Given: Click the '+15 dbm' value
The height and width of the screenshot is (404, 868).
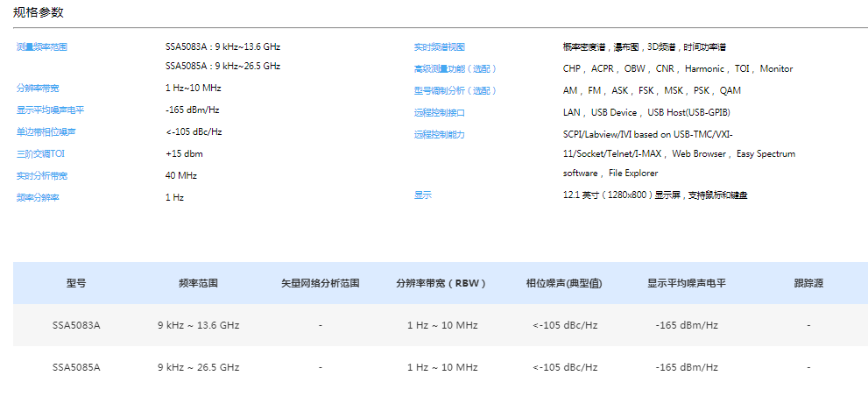Looking at the screenshot, I should pyautogui.click(x=184, y=154).
